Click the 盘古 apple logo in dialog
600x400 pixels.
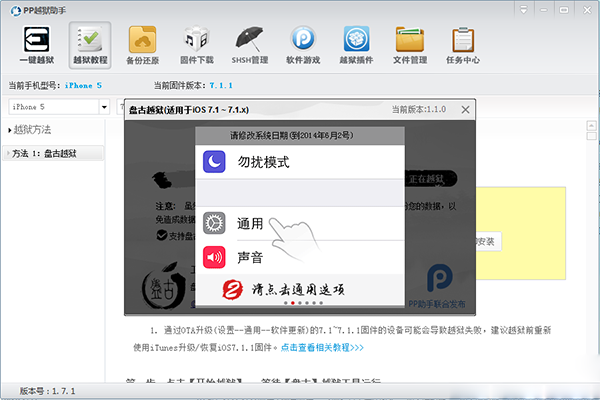(163, 285)
